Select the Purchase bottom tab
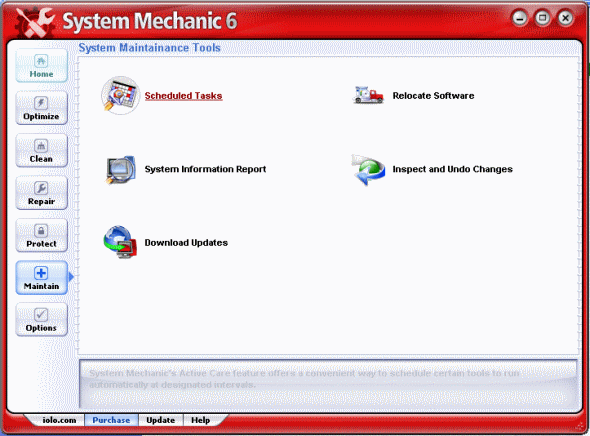Viewport: 590px width, 436px height. tap(111, 420)
